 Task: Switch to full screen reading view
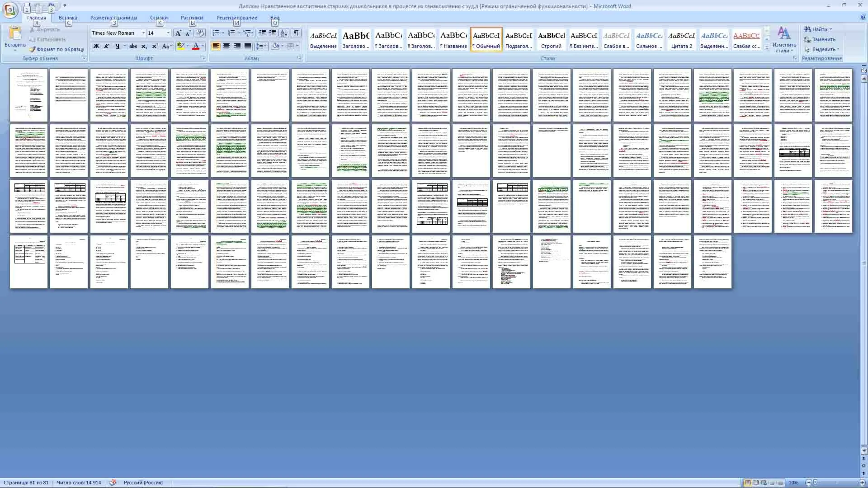pos(756,483)
